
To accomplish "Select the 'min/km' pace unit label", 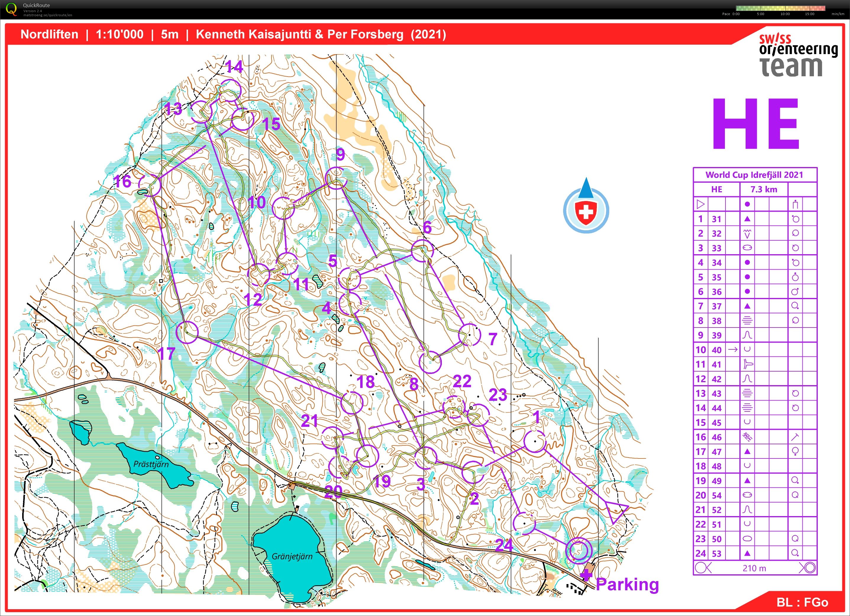I will [x=838, y=14].
